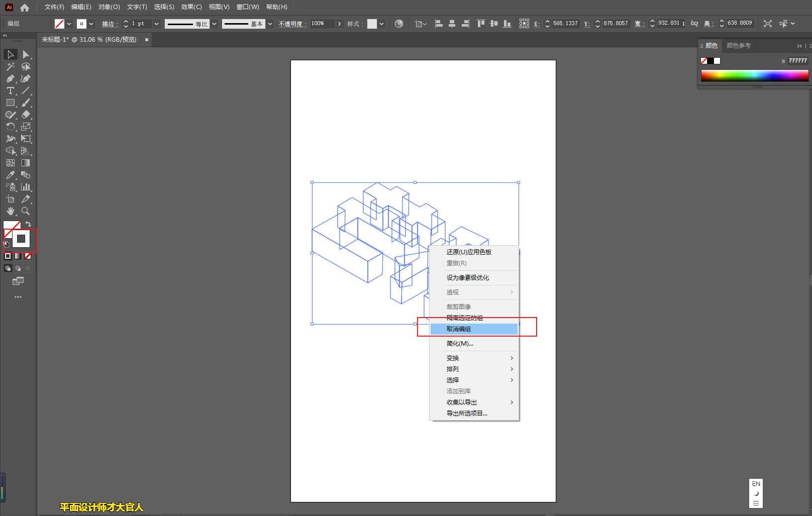
Task: Select the Hand tool
Action: point(10,211)
